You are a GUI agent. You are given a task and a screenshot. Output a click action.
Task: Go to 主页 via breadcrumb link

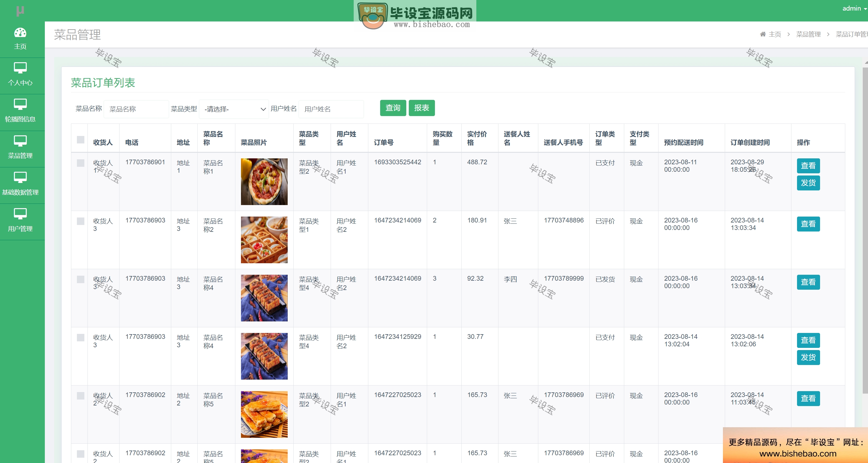point(775,34)
